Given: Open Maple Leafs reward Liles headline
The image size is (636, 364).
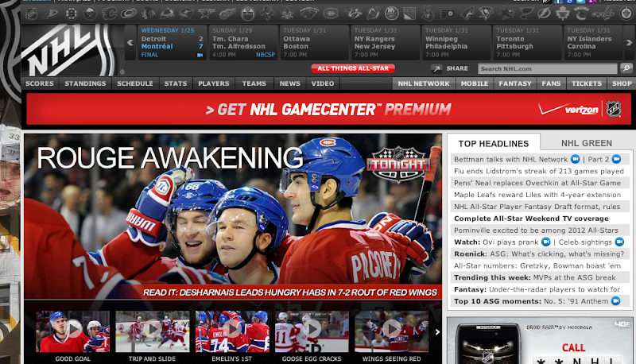Looking at the screenshot, I should (x=537, y=195).
